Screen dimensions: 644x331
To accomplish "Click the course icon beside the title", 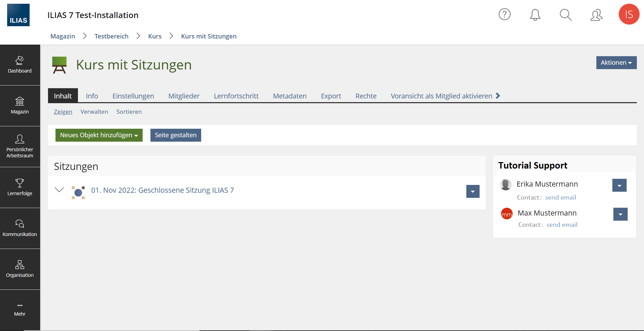I will (x=59, y=65).
